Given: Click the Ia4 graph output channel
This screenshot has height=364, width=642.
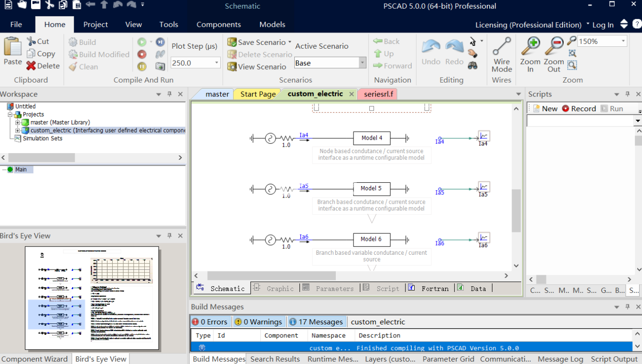Looking at the screenshot, I should tap(484, 136).
